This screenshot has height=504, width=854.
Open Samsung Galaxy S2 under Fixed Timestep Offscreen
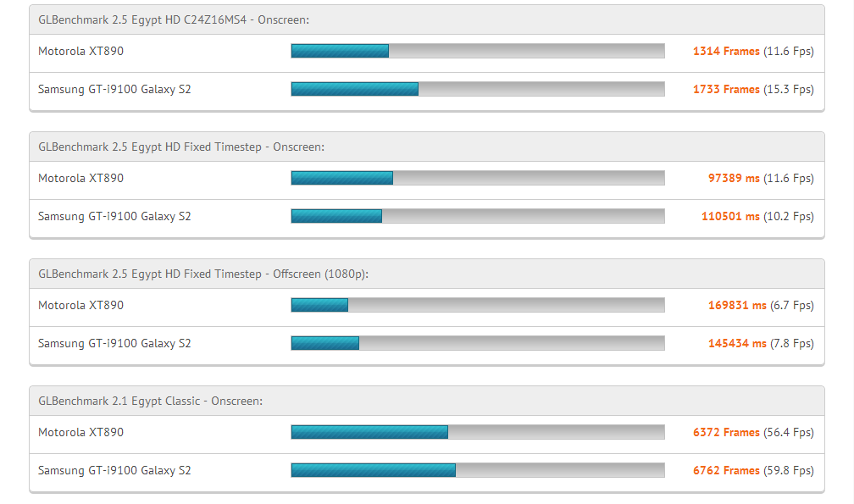tap(114, 343)
